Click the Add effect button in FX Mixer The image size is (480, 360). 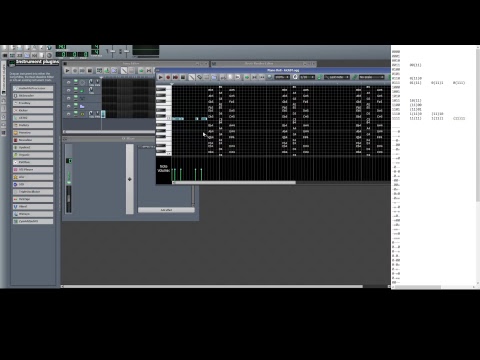pyautogui.click(x=166, y=210)
